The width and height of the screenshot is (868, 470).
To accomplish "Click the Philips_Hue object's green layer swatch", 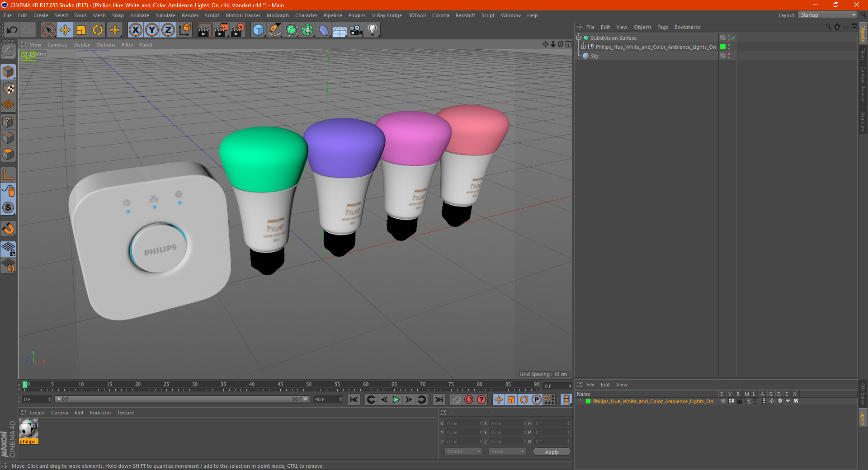I will click(722, 47).
